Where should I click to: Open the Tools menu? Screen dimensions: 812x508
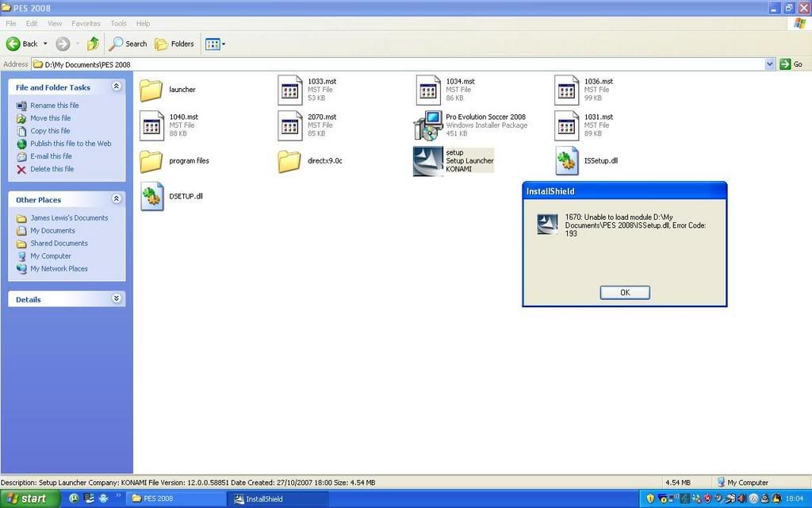(118, 23)
